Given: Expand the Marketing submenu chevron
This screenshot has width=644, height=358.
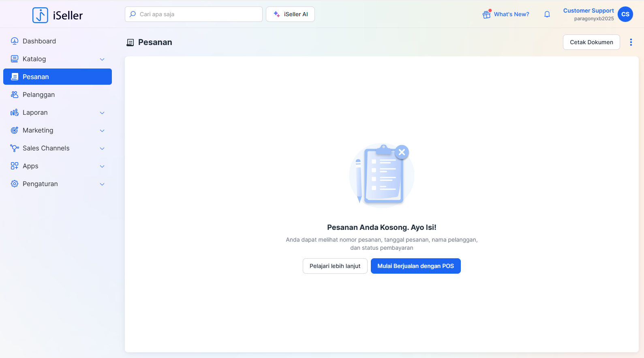Looking at the screenshot, I should [x=102, y=131].
